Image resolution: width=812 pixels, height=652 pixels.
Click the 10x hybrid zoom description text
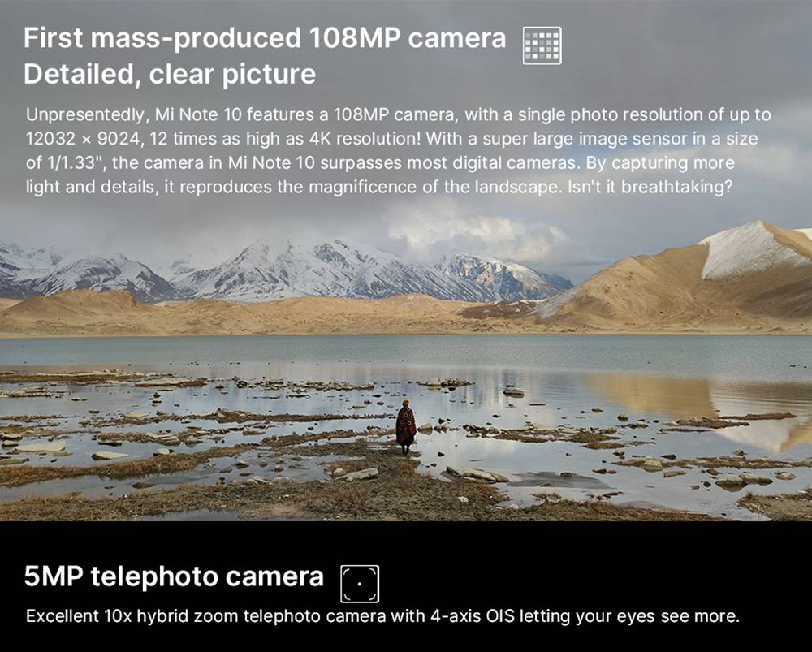(x=382, y=616)
